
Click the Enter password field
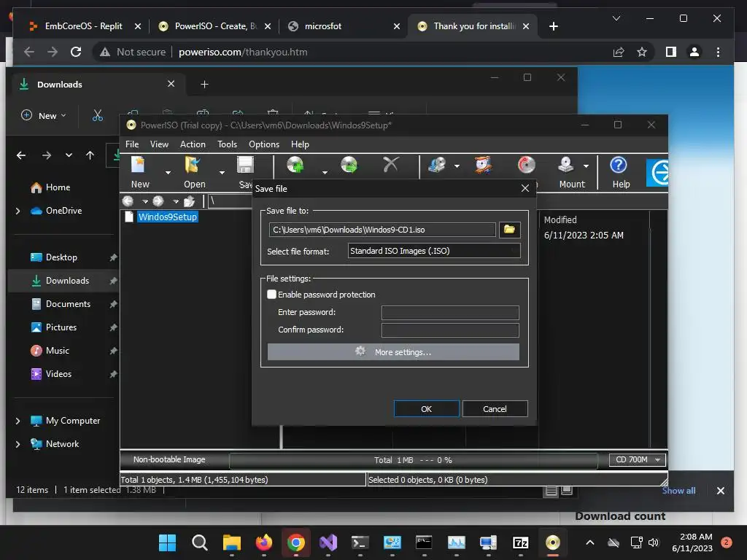450,312
